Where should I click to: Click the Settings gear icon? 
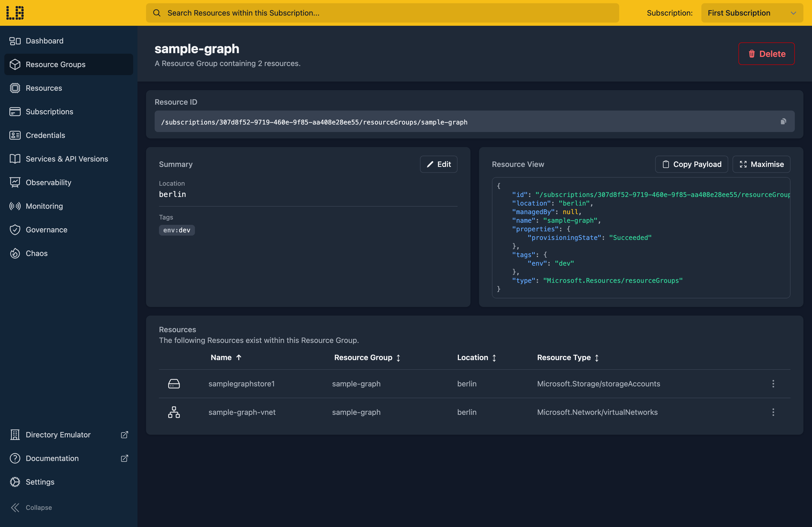pyautogui.click(x=15, y=482)
